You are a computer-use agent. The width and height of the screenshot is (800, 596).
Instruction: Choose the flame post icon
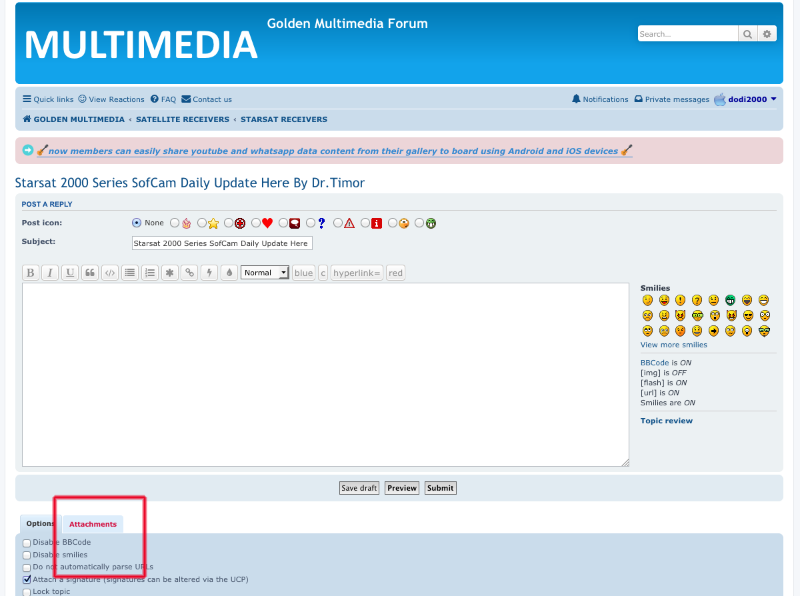pos(174,223)
